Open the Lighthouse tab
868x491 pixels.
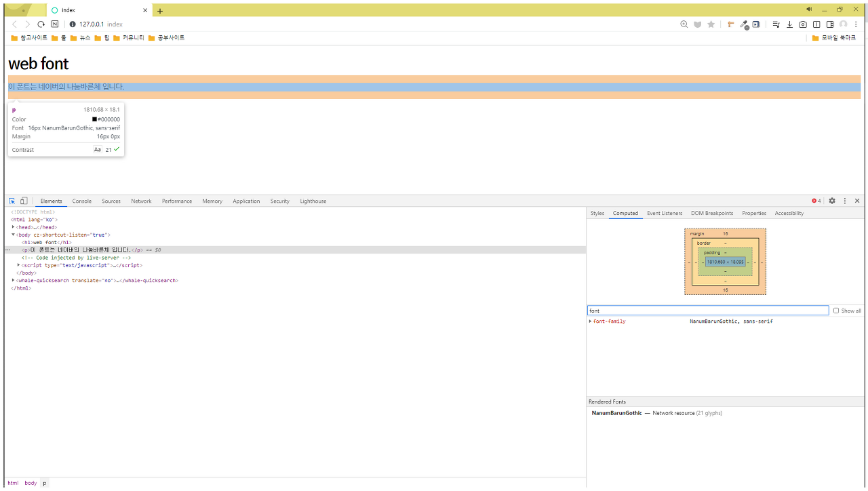click(x=313, y=201)
